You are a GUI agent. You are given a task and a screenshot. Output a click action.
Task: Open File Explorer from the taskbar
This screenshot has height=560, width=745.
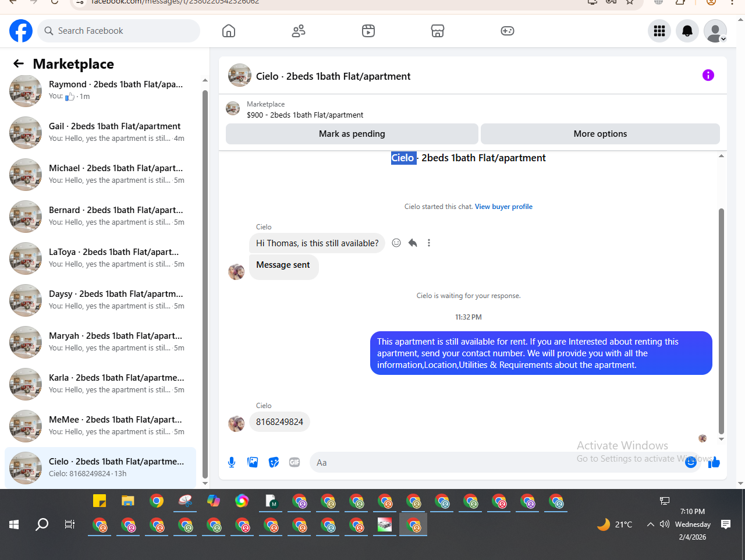[128, 501]
